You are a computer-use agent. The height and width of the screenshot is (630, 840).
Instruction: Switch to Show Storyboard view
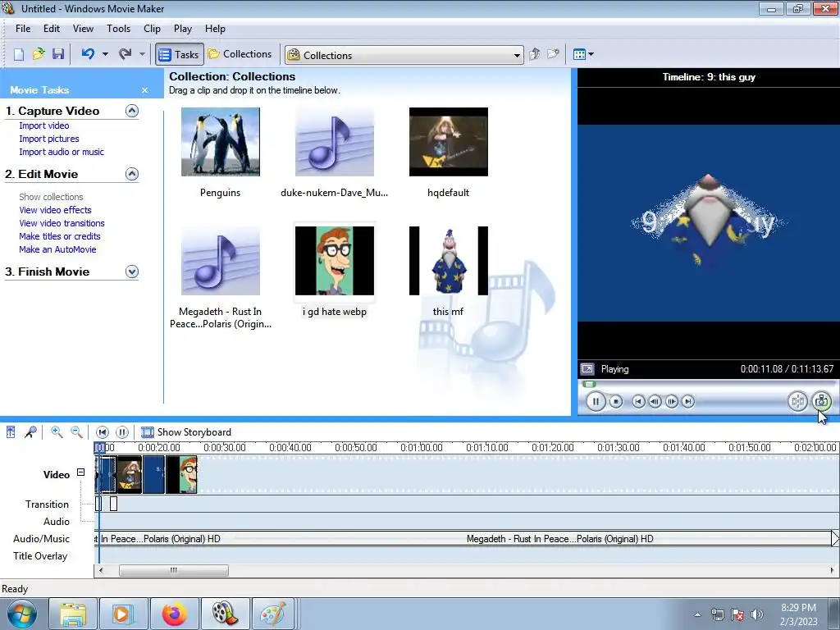pyautogui.click(x=186, y=431)
